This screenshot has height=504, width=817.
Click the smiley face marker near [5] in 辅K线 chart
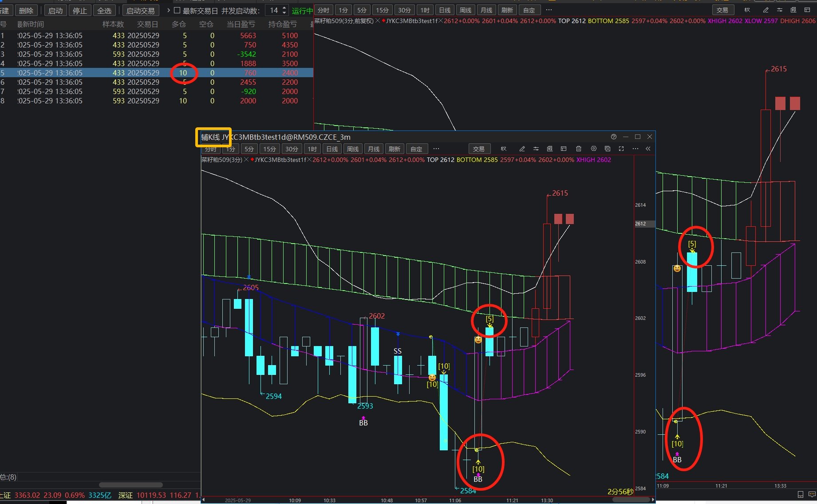478,340
